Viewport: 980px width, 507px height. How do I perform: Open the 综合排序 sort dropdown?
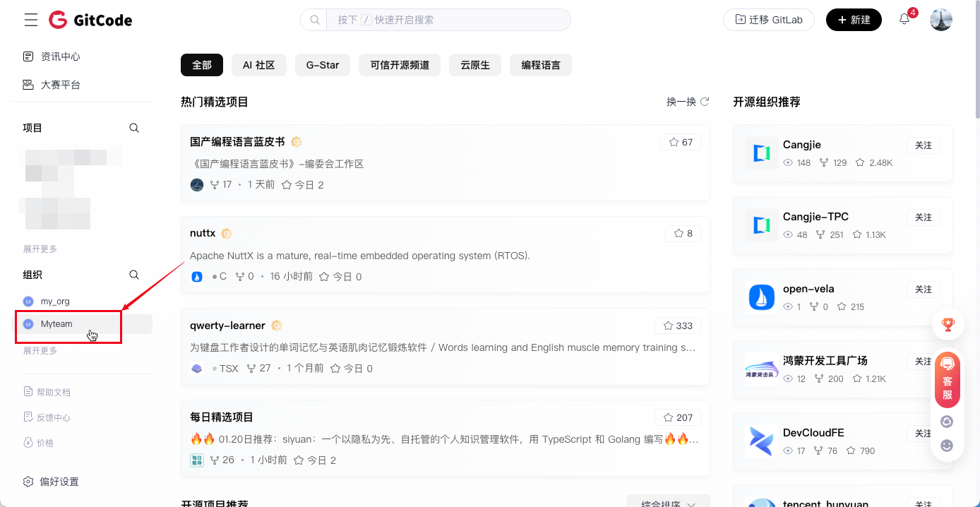[668, 503]
